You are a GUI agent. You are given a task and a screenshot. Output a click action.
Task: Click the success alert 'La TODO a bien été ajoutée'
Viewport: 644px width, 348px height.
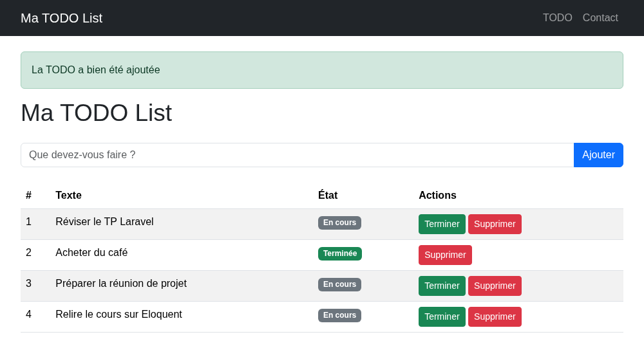tap(322, 70)
